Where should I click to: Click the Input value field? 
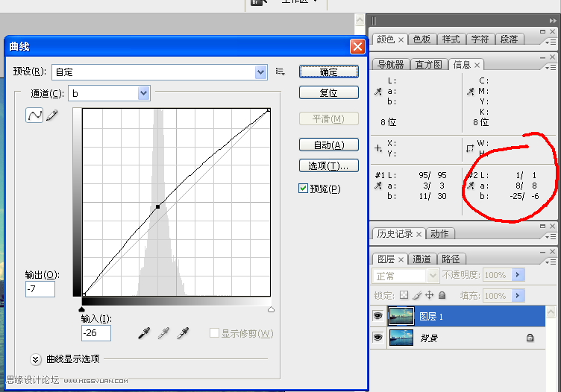pos(96,333)
